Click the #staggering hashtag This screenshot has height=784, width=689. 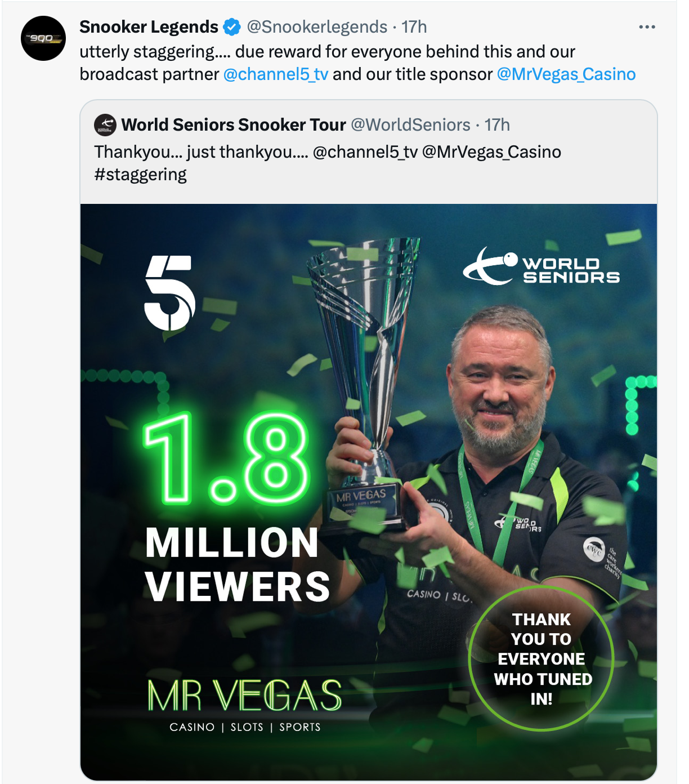(140, 175)
